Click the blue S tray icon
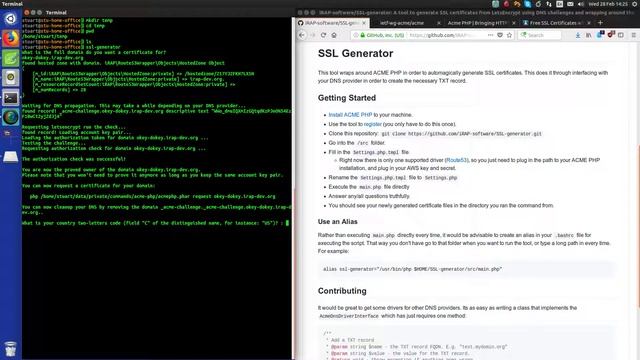The image size is (640, 360). tap(528, 4)
